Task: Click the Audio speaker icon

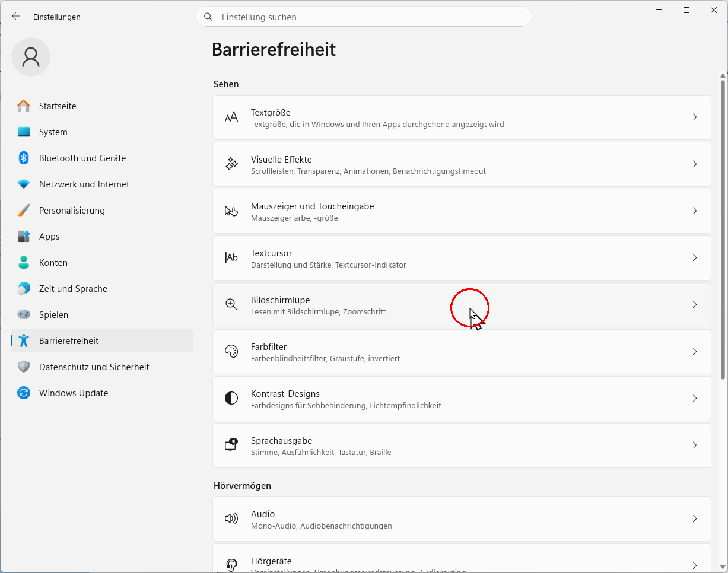Action: [231, 519]
